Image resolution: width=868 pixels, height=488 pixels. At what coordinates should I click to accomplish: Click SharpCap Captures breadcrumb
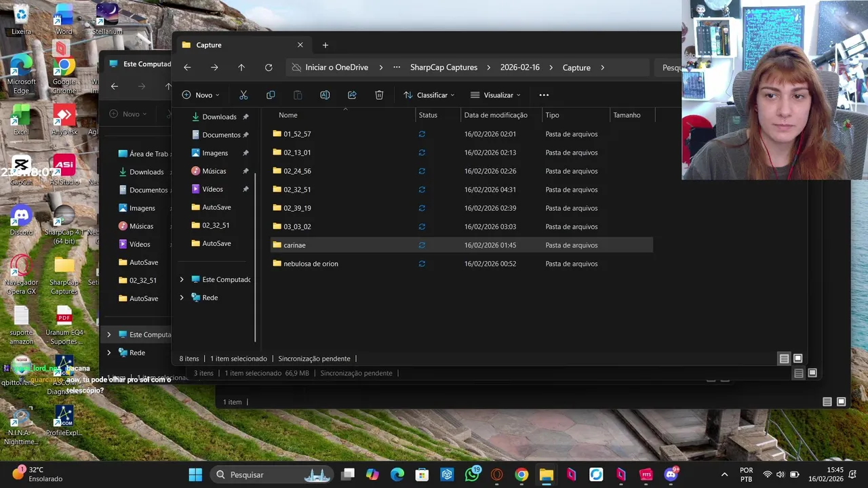pyautogui.click(x=443, y=68)
